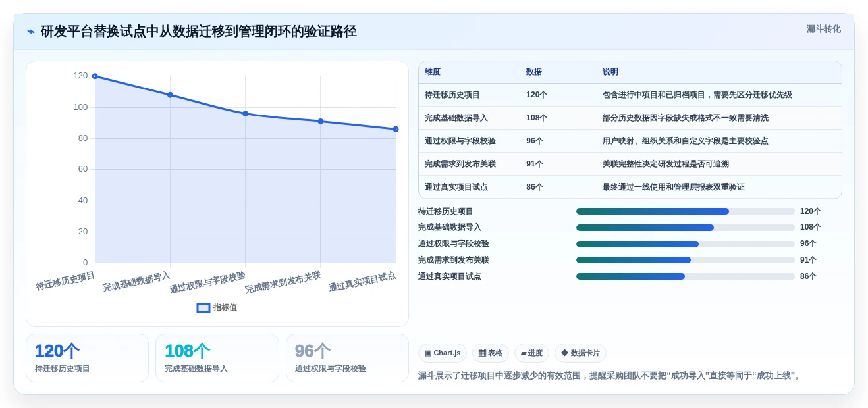Click the 说明 column header

coord(610,72)
